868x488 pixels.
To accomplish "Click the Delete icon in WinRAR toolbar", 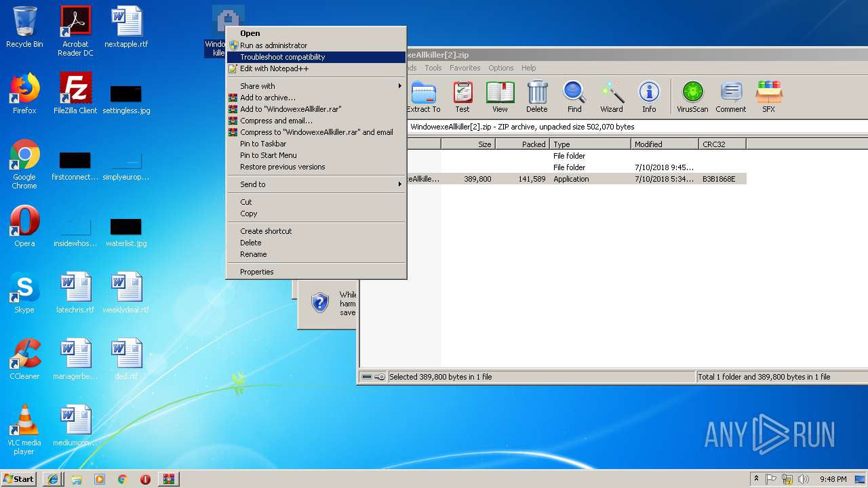I will (x=537, y=96).
